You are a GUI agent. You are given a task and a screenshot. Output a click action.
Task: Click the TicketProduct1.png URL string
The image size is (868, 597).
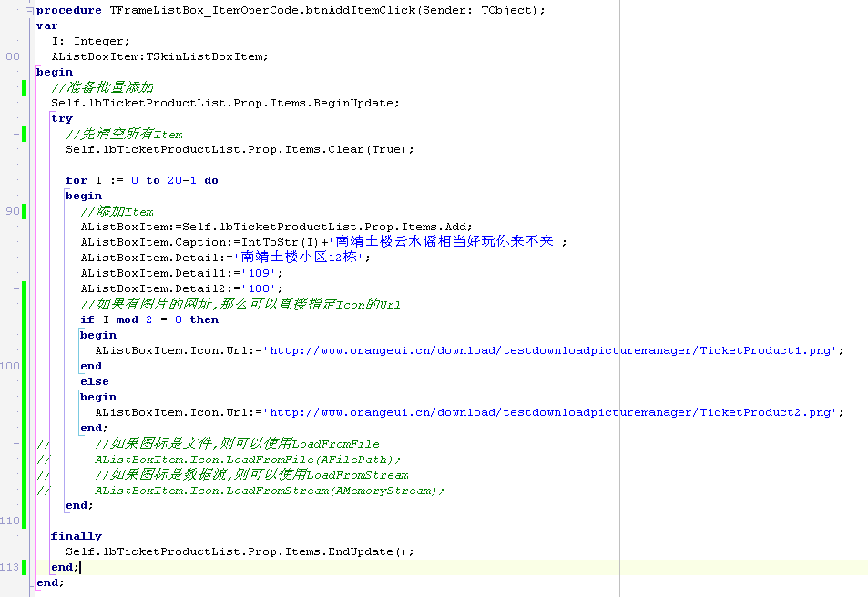tap(553, 350)
